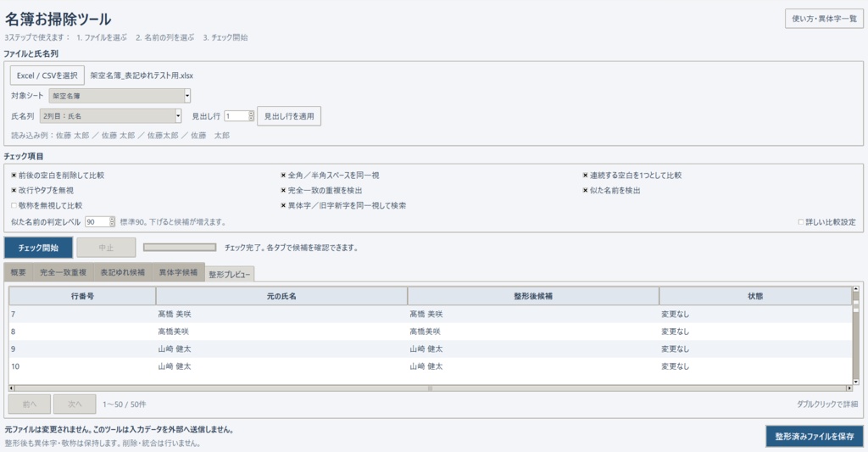Click the horizontal scrollbar left arrow
Image resolution: width=868 pixels, height=452 pixels.
coord(12,388)
